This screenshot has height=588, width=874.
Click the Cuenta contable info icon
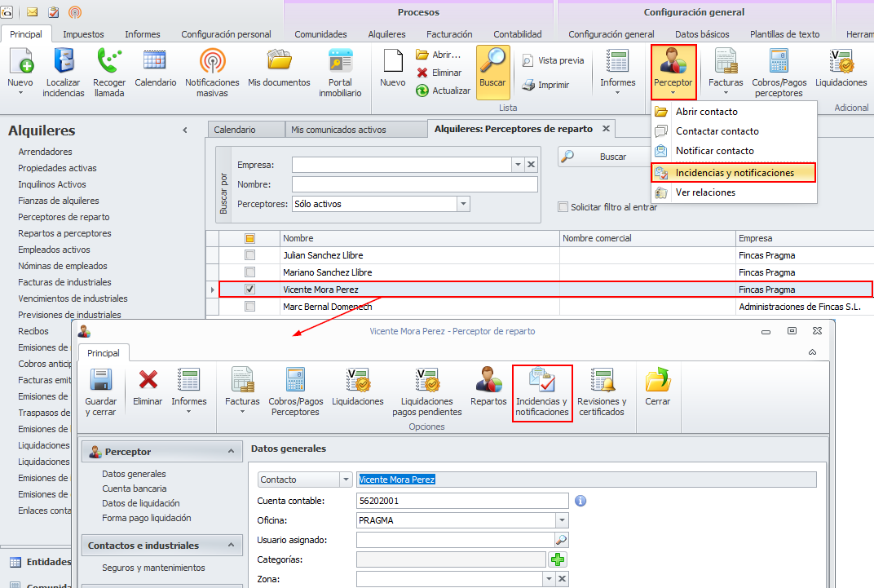580,501
